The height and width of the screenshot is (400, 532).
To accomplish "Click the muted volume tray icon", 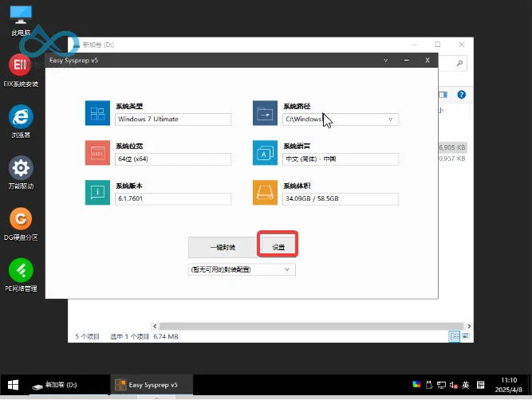I will 453,385.
